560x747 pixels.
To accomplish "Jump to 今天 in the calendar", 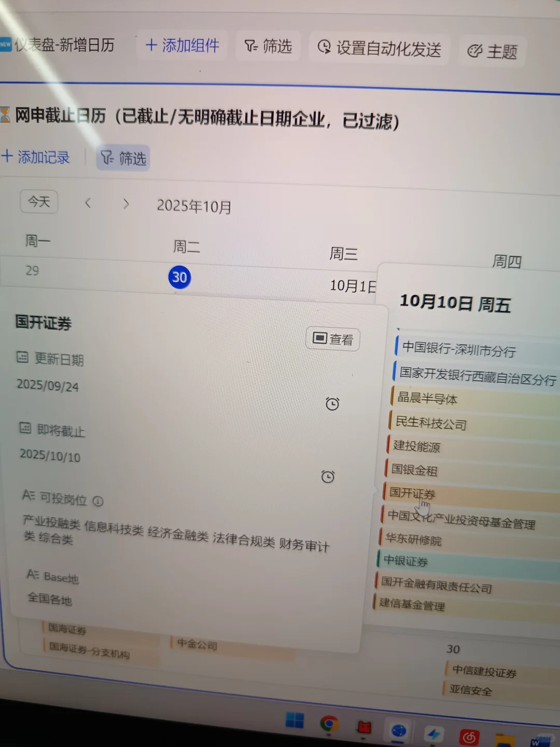I will [x=39, y=201].
